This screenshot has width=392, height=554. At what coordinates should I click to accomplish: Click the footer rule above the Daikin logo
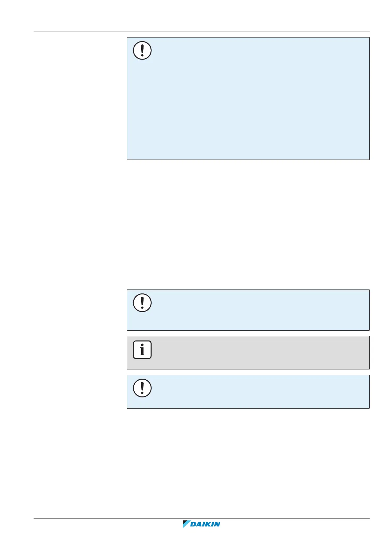[201, 519]
